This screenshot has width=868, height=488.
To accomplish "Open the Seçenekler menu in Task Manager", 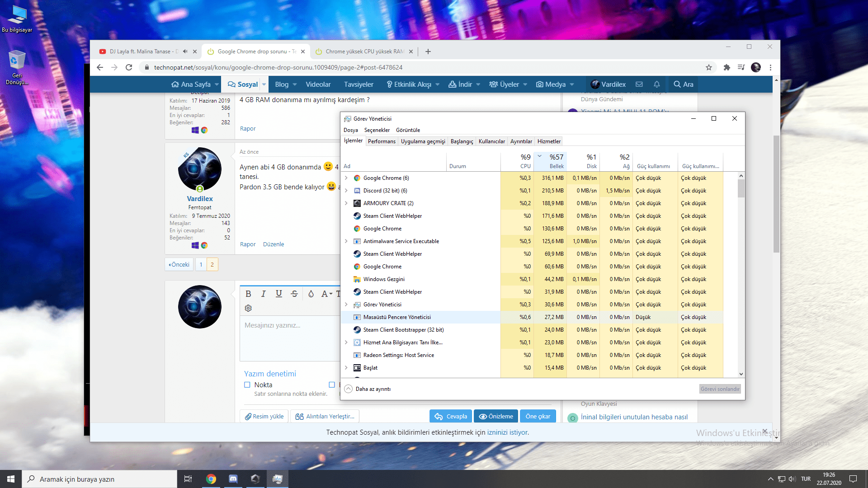I will point(377,130).
